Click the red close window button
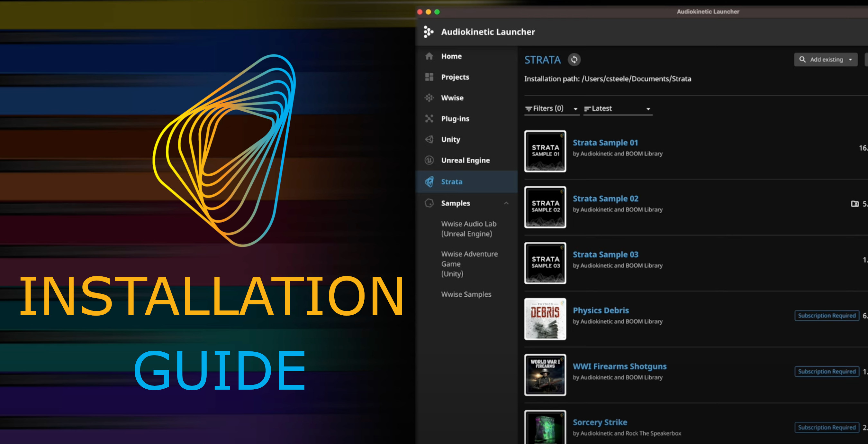 pos(420,12)
